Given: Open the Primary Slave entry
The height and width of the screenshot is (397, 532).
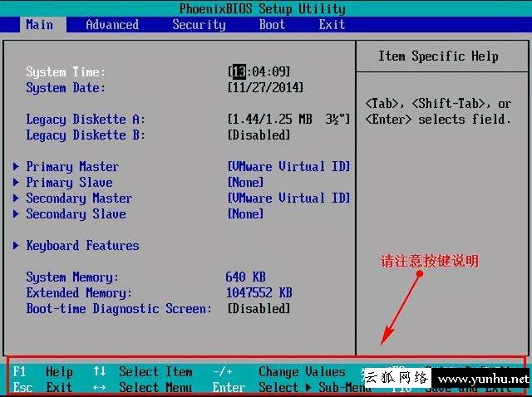Looking at the screenshot, I should tap(69, 183).
